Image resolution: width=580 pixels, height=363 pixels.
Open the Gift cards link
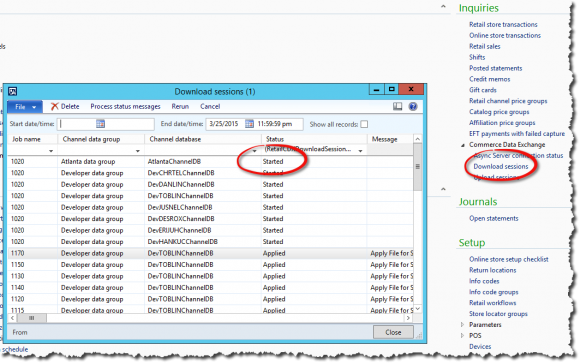coord(483,90)
